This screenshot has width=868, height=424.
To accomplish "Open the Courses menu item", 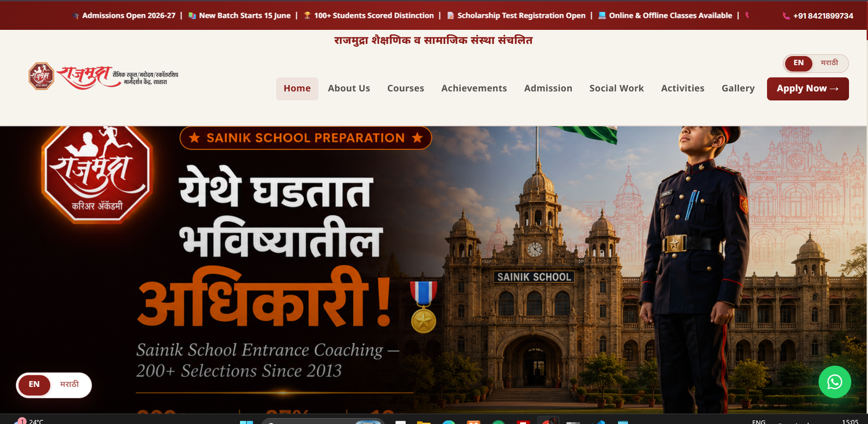I will 406,88.
